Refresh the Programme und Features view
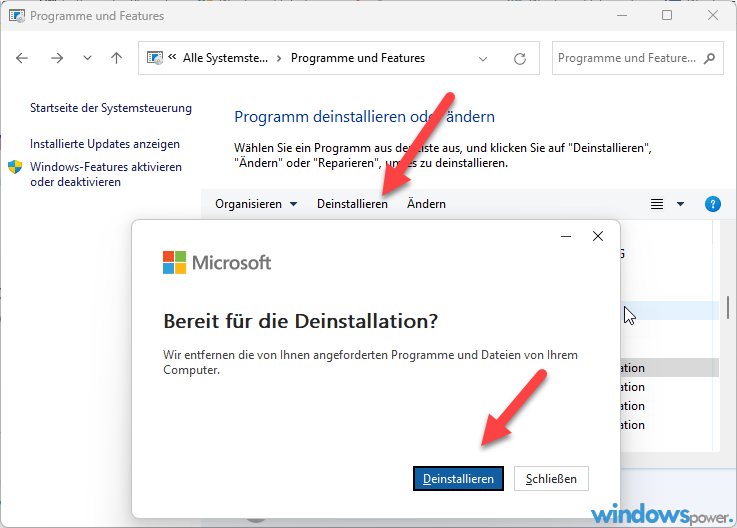 (x=520, y=59)
